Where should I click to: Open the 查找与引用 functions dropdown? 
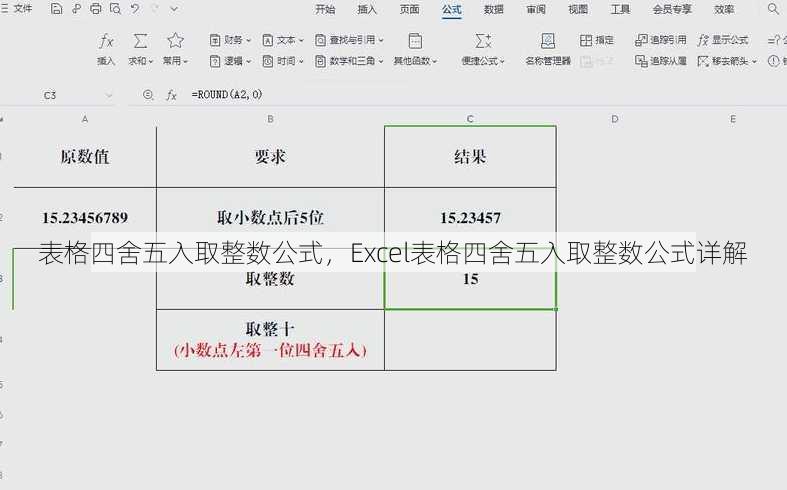(349, 40)
